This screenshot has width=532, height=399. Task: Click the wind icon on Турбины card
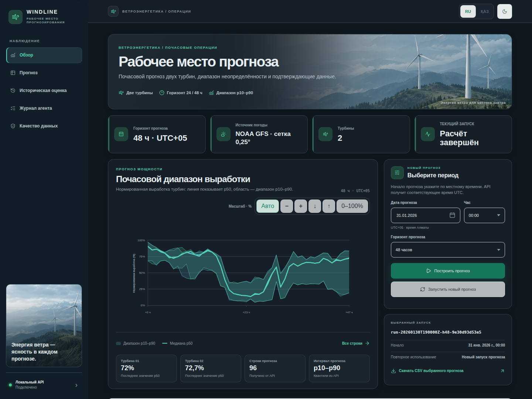click(325, 134)
